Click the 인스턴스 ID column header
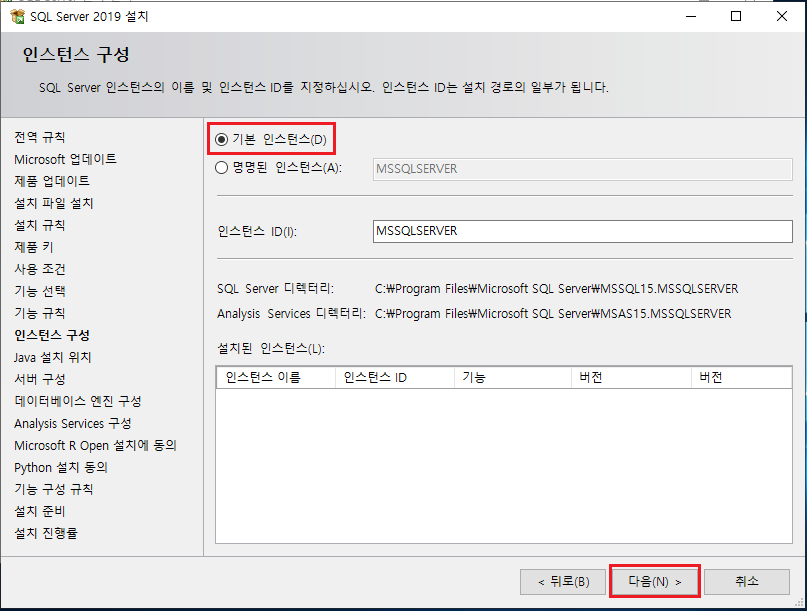Image resolution: width=807 pixels, height=611 pixels. point(395,377)
